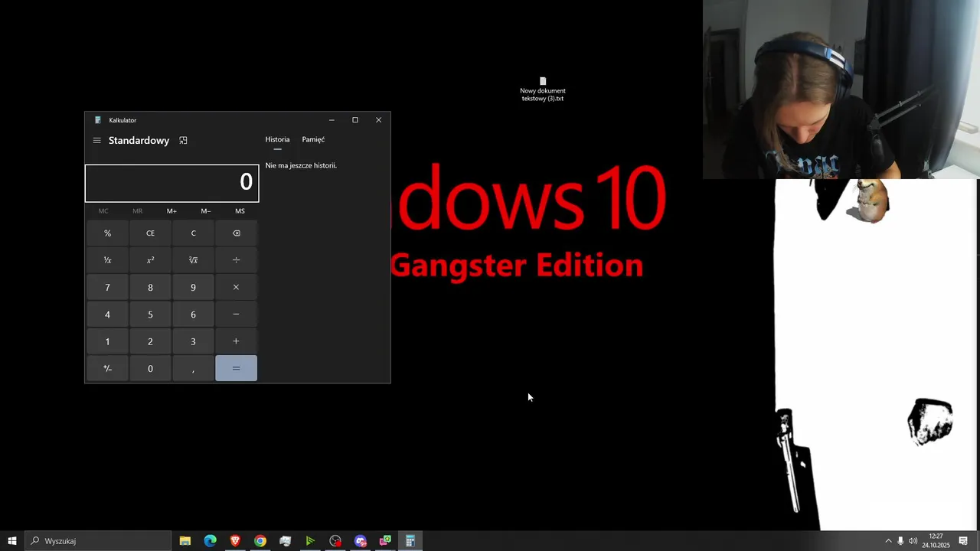Click the percent key
The width and height of the screenshot is (980, 551).
tap(107, 233)
